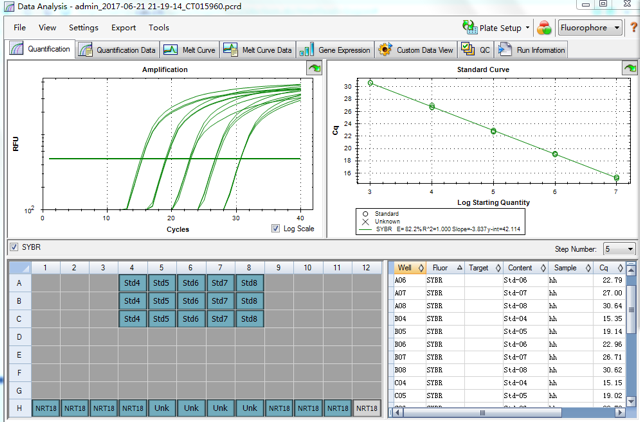Screen dimensions: 640x422
Task: Select the A06 row in results table
Action: point(508,280)
